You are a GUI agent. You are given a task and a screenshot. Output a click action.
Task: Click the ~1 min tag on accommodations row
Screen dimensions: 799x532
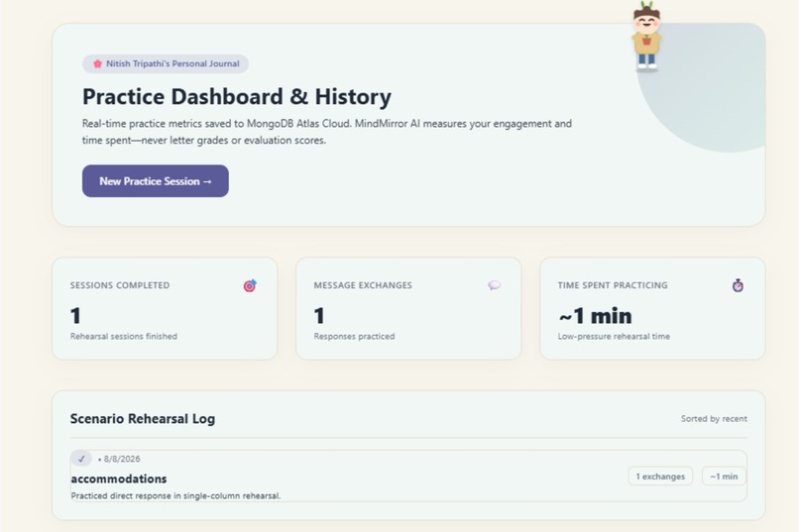coord(724,477)
